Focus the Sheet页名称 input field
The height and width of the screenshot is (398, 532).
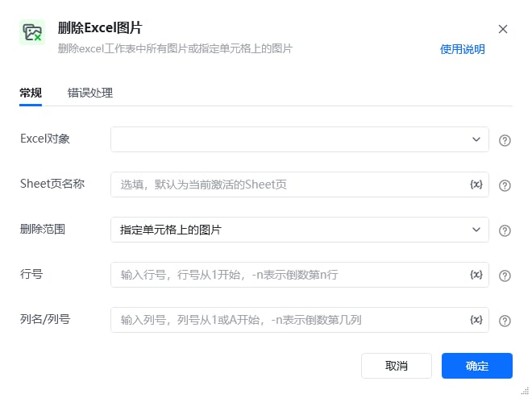pyautogui.click(x=300, y=184)
